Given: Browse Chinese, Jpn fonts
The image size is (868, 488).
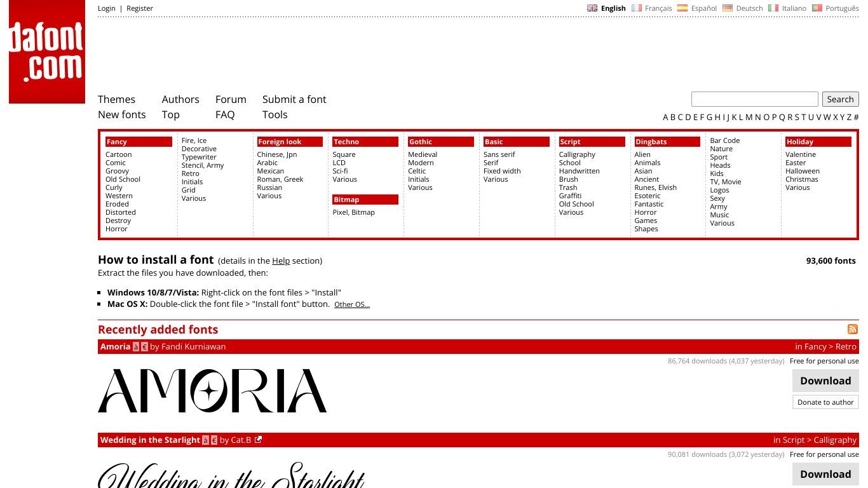Looking at the screenshot, I should (277, 154).
